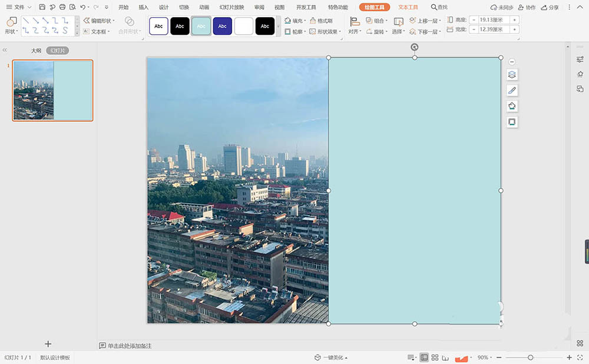Switch to slide sorter grid view
The image size is (589, 364).
pyautogui.click(x=435, y=358)
